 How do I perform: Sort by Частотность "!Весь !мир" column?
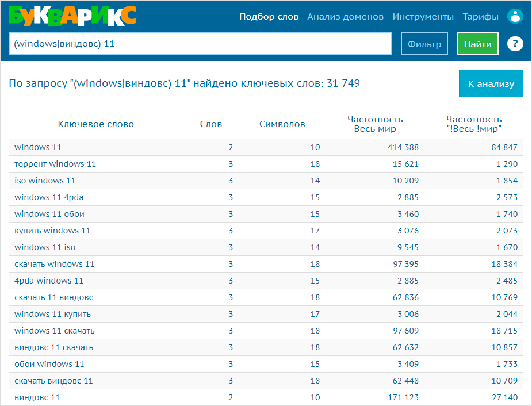tap(474, 124)
